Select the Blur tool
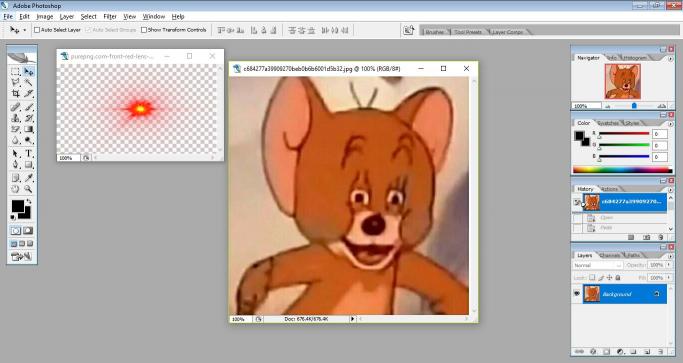 (15, 140)
